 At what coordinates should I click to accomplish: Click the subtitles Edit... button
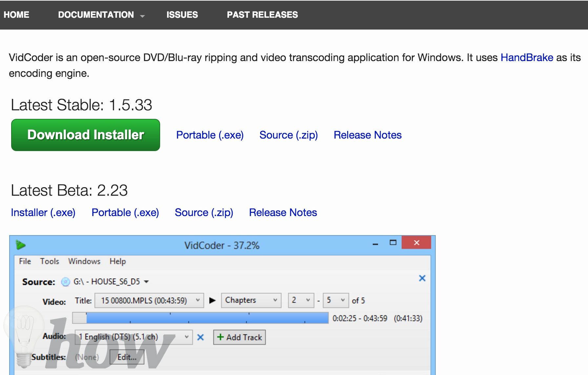point(127,357)
